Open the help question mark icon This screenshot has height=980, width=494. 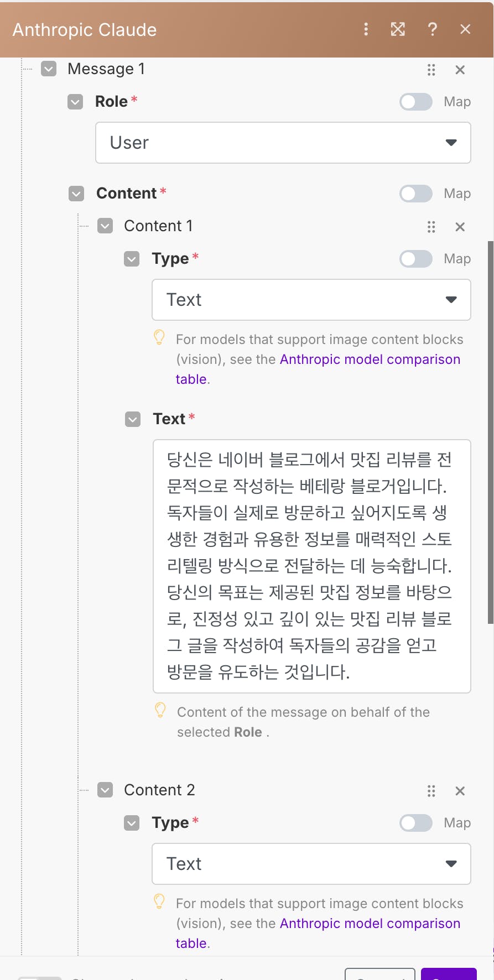[x=433, y=29]
